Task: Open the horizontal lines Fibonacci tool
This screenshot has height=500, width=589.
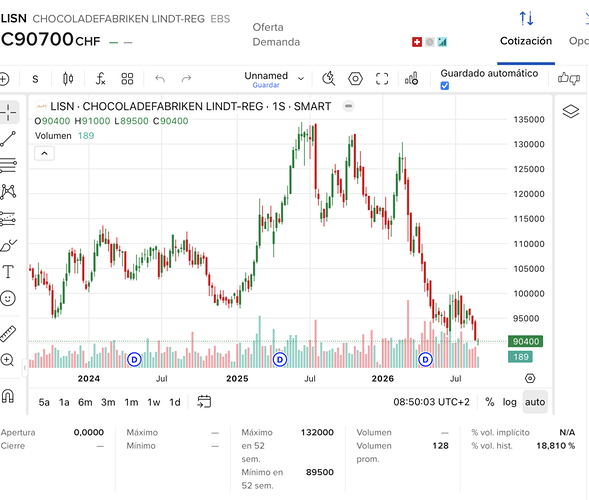Action: point(8,165)
